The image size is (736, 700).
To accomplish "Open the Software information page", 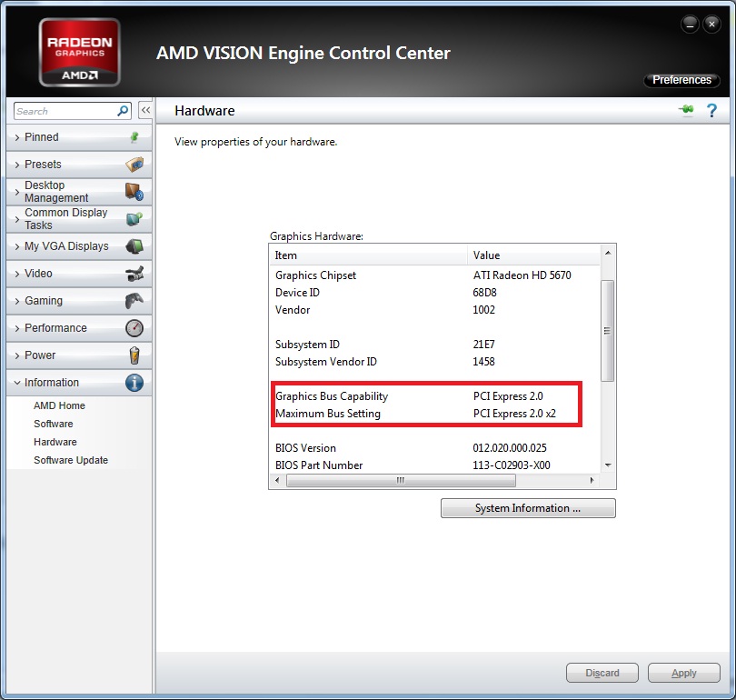I will click(x=54, y=424).
